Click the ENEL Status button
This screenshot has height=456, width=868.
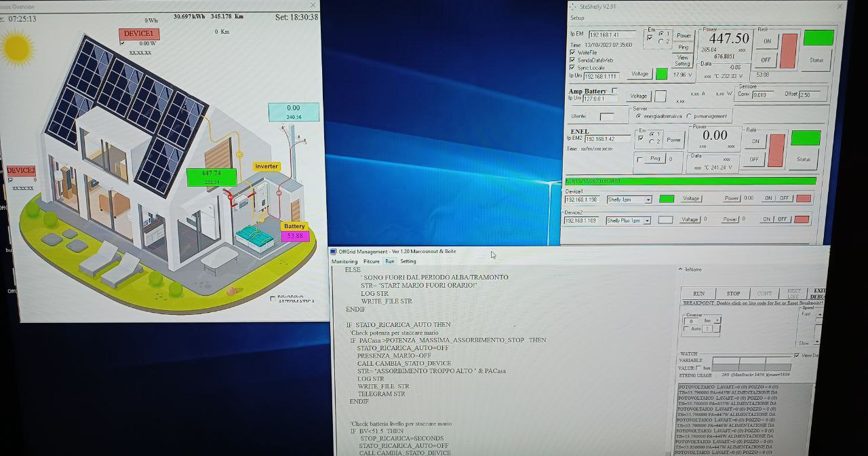804,159
